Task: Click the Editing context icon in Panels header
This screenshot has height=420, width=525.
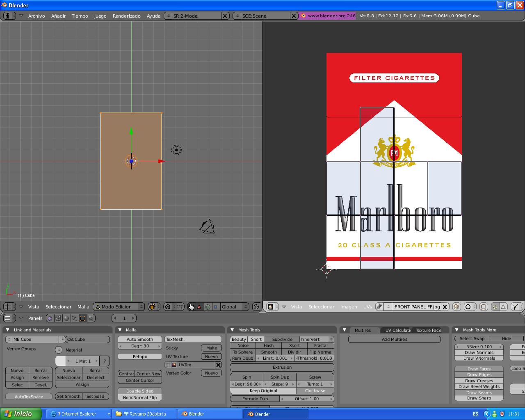Action: [x=82, y=318]
